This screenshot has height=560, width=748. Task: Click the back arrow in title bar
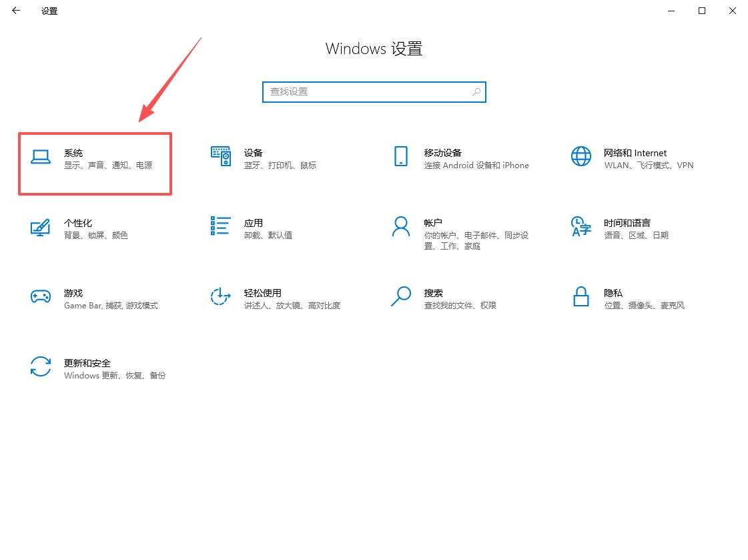(x=16, y=11)
